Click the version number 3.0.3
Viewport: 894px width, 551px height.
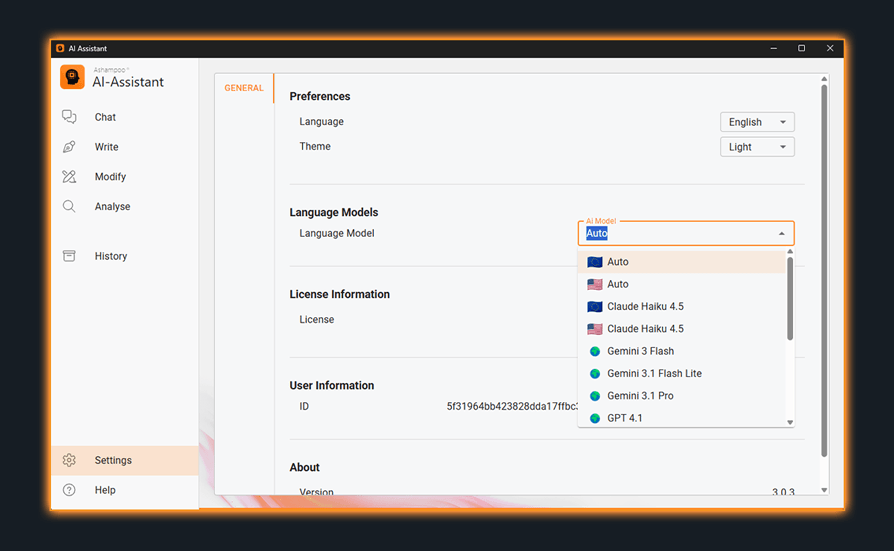(783, 492)
